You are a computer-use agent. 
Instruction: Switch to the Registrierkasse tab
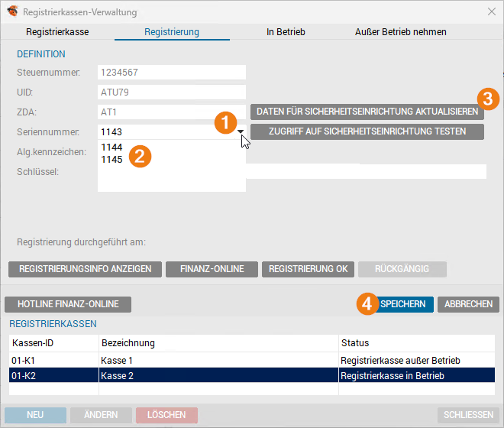point(57,32)
